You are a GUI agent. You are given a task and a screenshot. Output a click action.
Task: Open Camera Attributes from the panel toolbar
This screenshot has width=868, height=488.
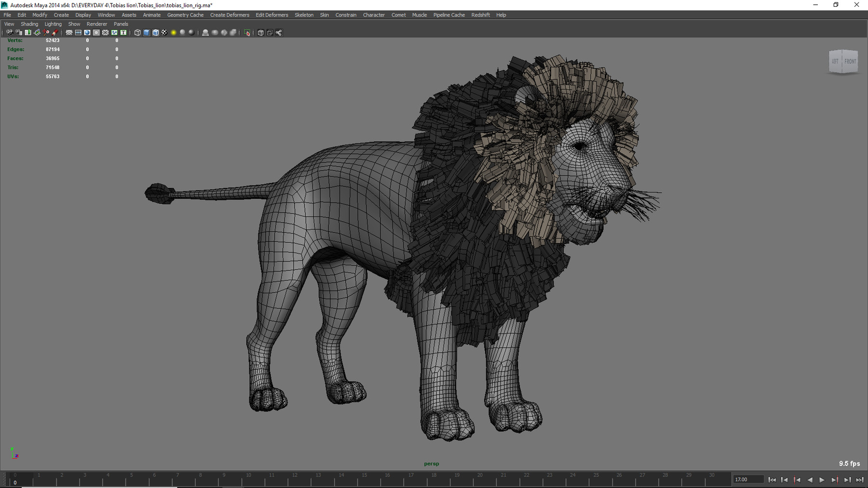[x=19, y=33]
